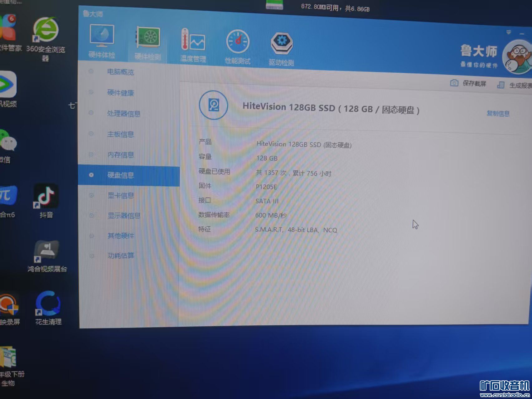The height and width of the screenshot is (399, 532).
Task: Open the 温度管理 temperature management tab
Action: tap(193, 46)
